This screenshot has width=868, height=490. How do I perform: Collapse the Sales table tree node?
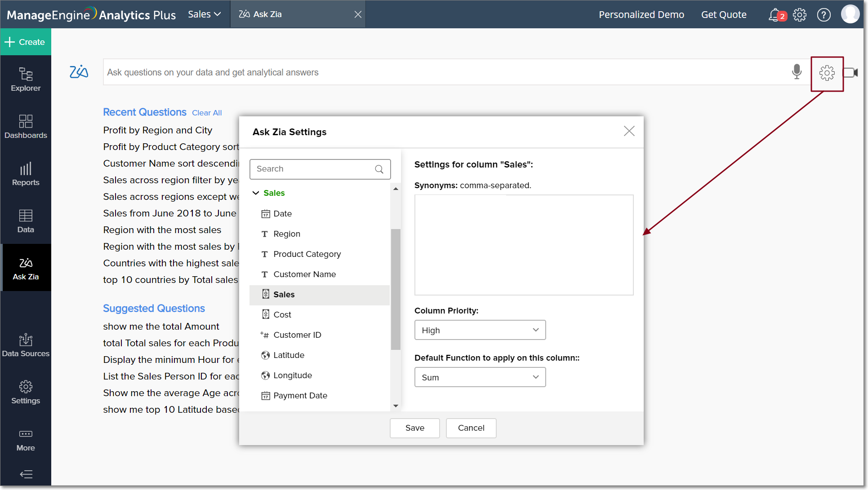(x=256, y=193)
